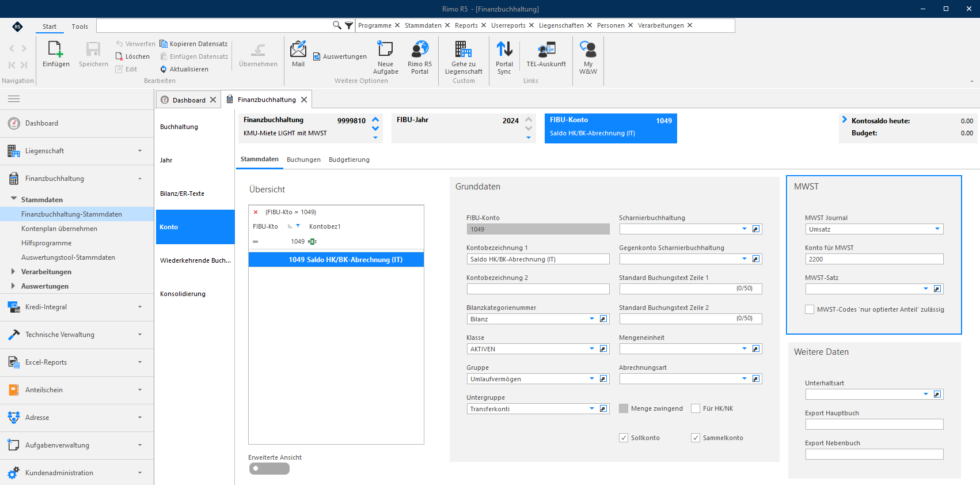Screen dimensions: 980x485
Task: Open the MWST Journal dropdown
Action: (937, 229)
